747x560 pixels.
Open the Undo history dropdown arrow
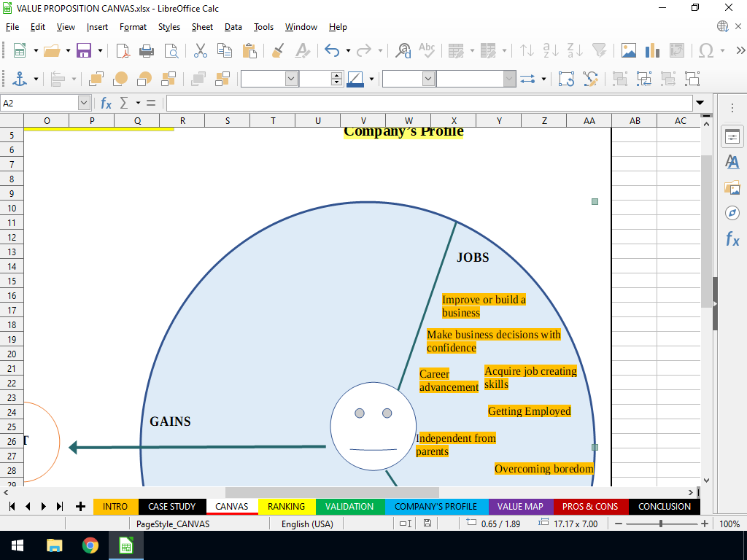348,50
